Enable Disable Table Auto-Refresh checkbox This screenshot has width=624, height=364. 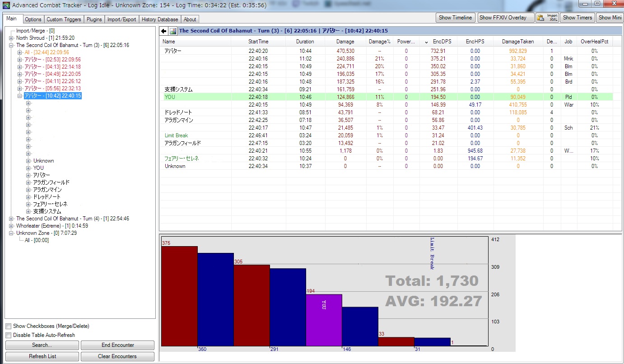pos(9,335)
